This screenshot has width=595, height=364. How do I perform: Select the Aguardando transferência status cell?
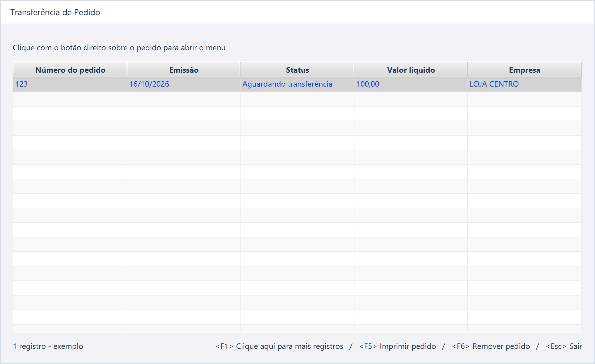(297, 84)
